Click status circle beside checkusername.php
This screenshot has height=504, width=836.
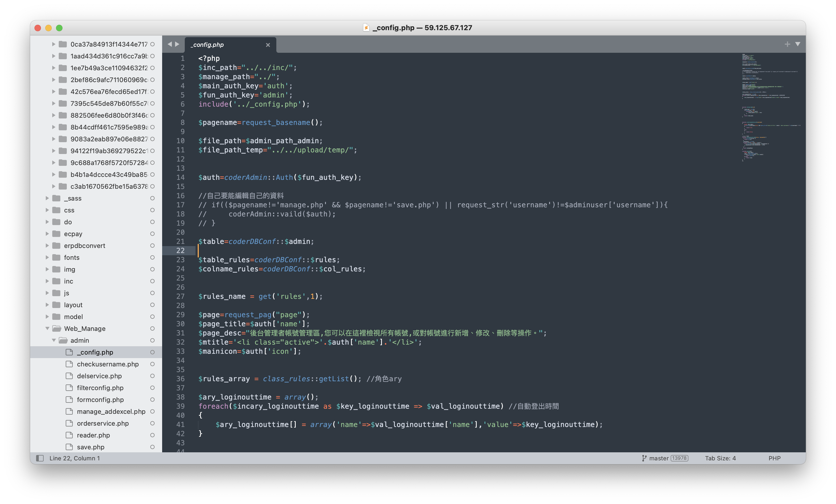[152, 364]
